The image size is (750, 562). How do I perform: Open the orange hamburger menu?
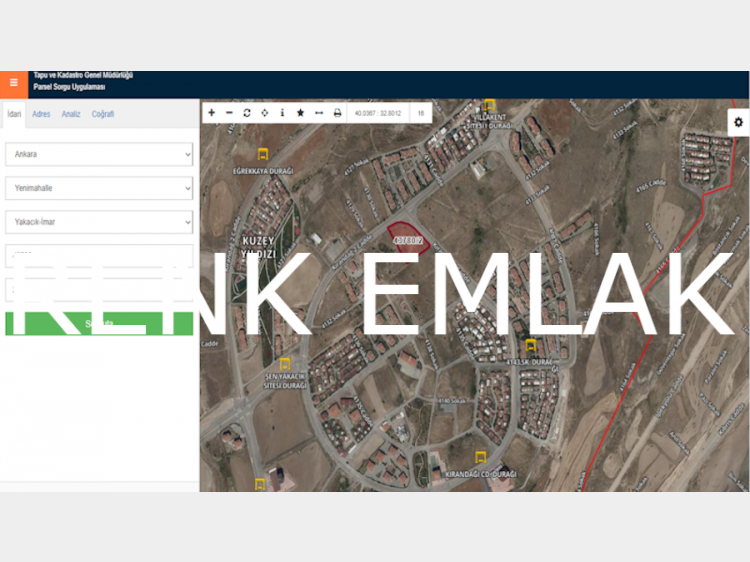[x=13, y=83]
